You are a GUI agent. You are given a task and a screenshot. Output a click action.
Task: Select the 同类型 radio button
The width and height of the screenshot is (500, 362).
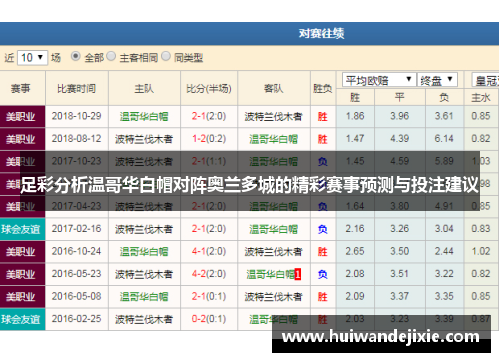click(166, 56)
